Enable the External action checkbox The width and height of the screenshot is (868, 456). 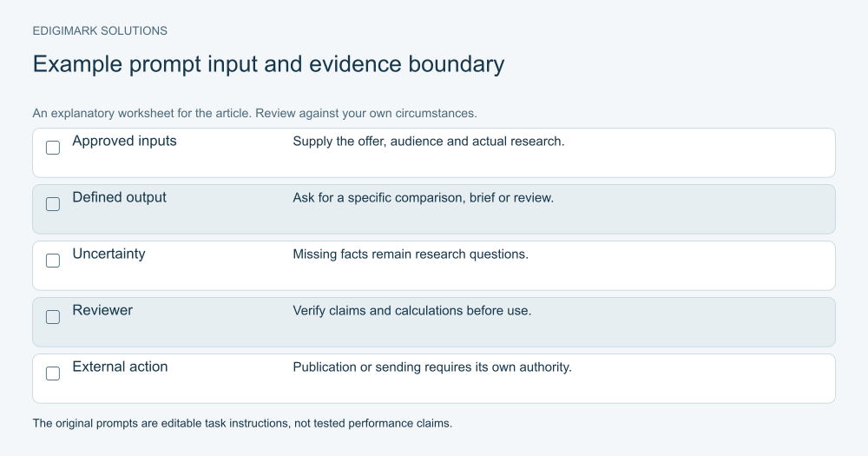53,373
